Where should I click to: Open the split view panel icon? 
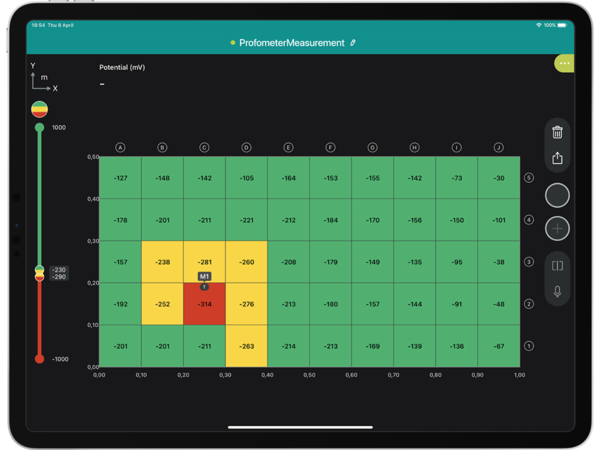(x=557, y=266)
